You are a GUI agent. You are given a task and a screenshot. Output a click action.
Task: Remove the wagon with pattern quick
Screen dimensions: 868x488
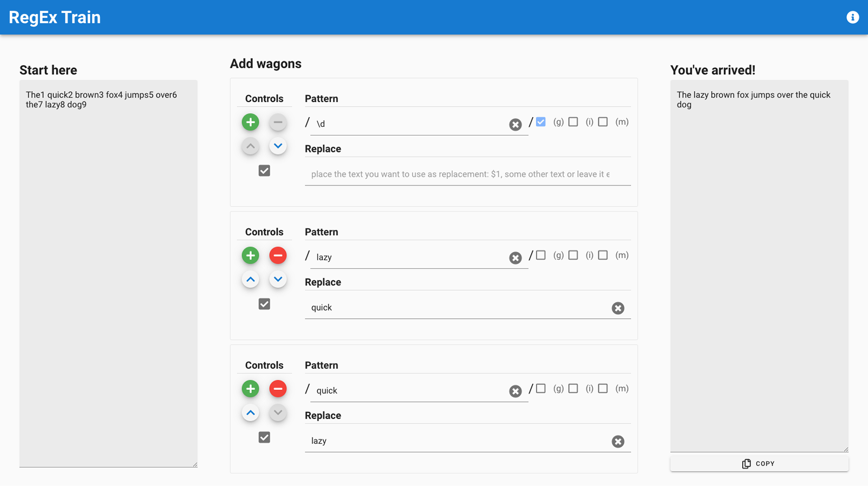278,389
